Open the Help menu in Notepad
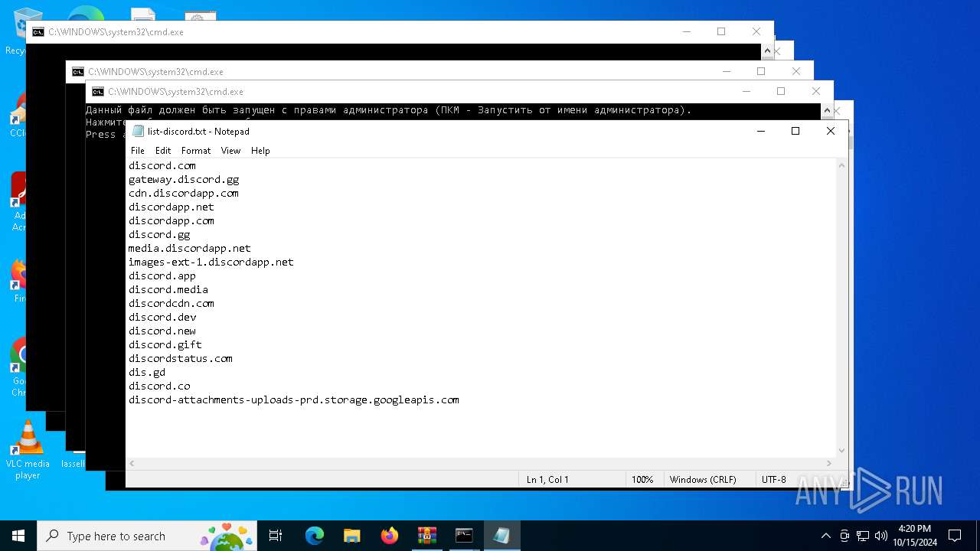The image size is (980, 551). [x=260, y=151]
